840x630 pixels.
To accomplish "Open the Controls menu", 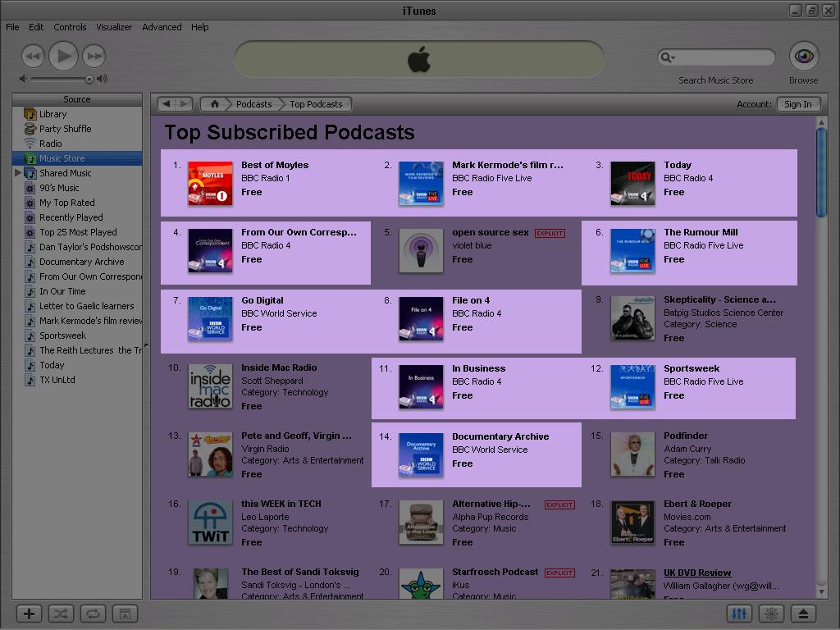I will 70,27.
